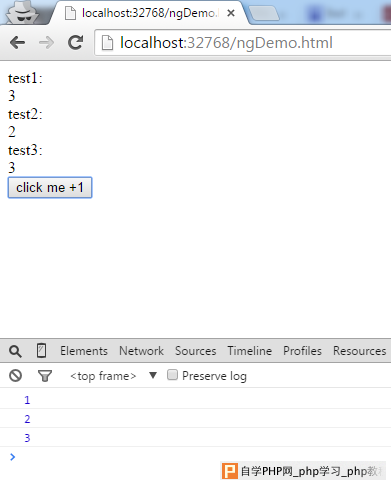Click the 'click me +1' button
The width and height of the screenshot is (391, 485).
click(x=50, y=188)
